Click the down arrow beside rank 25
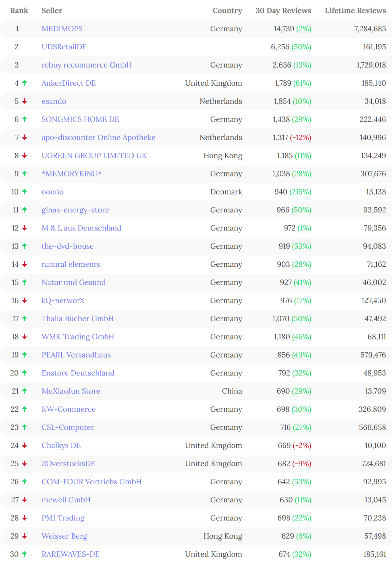 click(x=25, y=464)
